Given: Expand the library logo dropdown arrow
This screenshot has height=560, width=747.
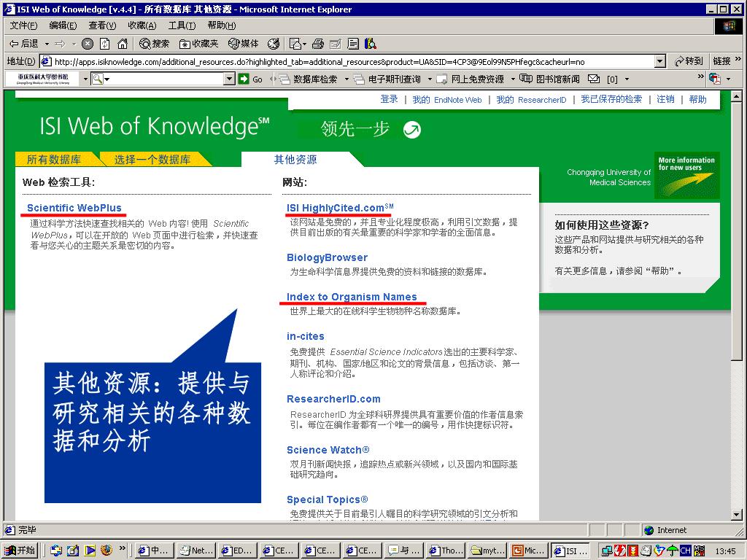Looking at the screenshot, I should (86, 79).
